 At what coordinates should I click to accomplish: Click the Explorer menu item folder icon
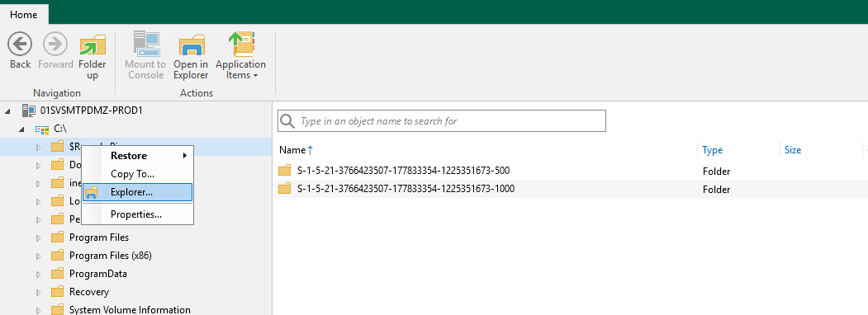click(92, 192)
